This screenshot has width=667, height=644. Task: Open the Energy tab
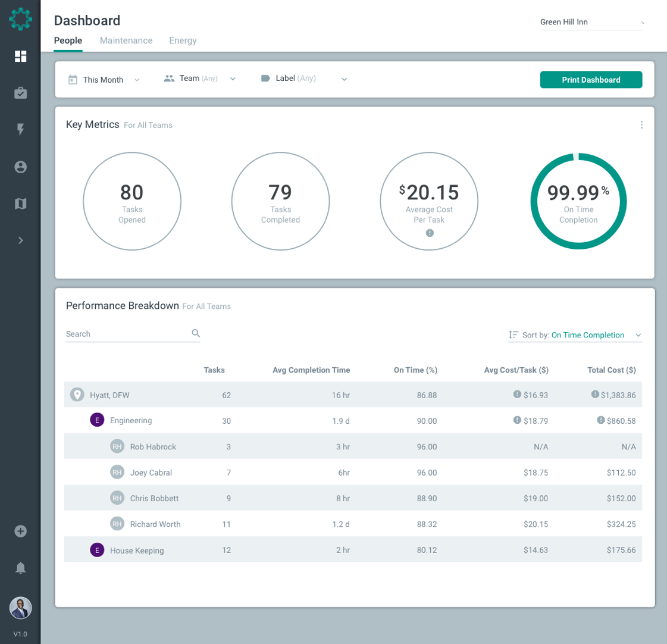click(183, 40)
